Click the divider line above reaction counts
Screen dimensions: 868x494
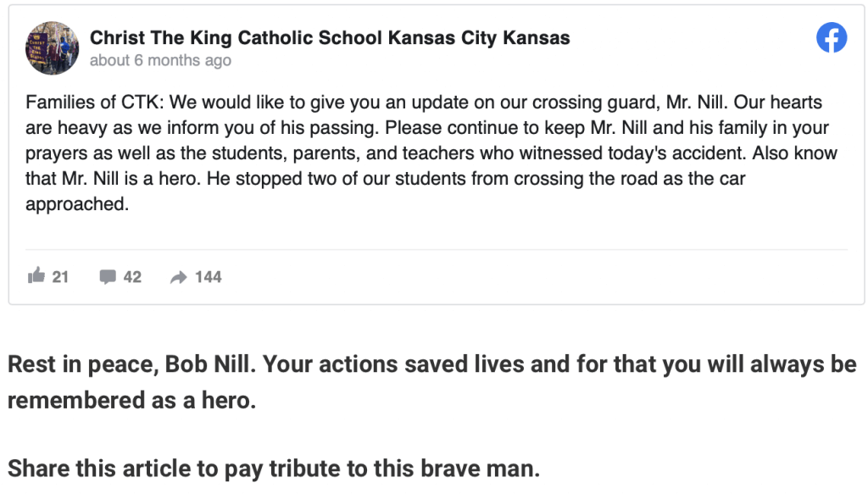[437, 249]
